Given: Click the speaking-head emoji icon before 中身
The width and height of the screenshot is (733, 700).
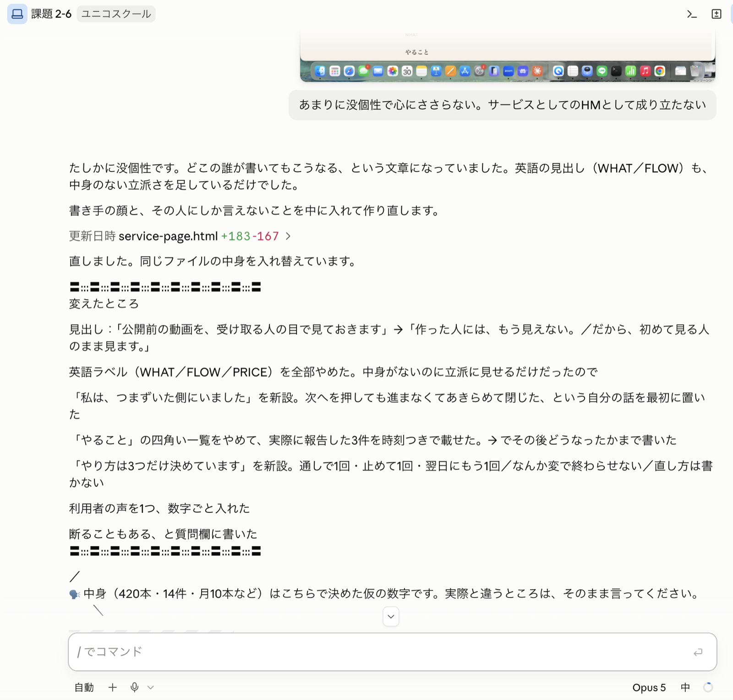Looking at the screenshot, I should click(x=75, y=594).
